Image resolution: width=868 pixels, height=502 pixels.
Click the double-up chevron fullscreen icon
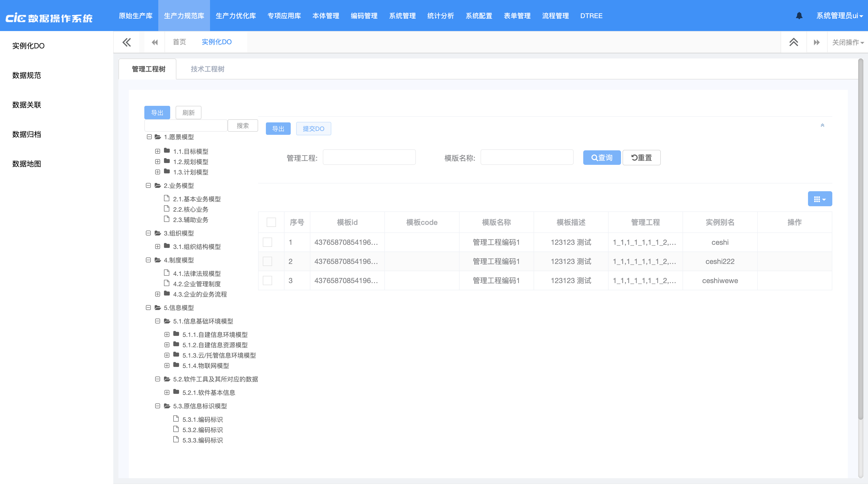point(794,42)
